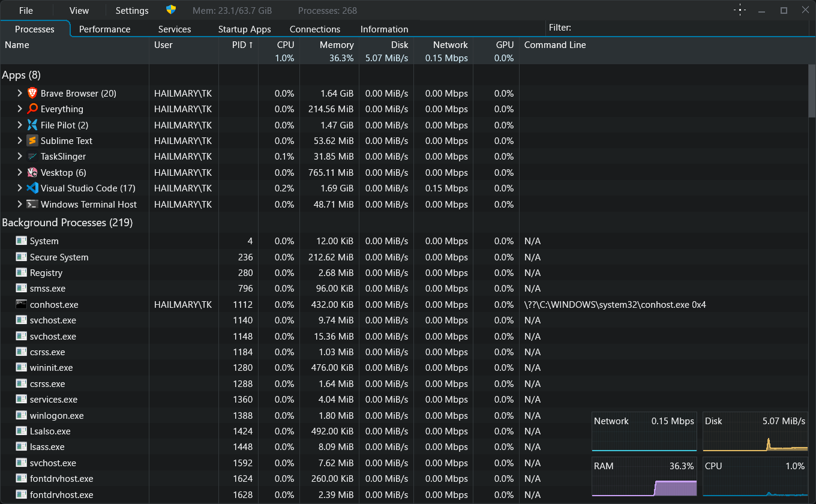Switch to the Performance tab
The image size is (816, 504).
pyautogui.click(x=105, y=29)
